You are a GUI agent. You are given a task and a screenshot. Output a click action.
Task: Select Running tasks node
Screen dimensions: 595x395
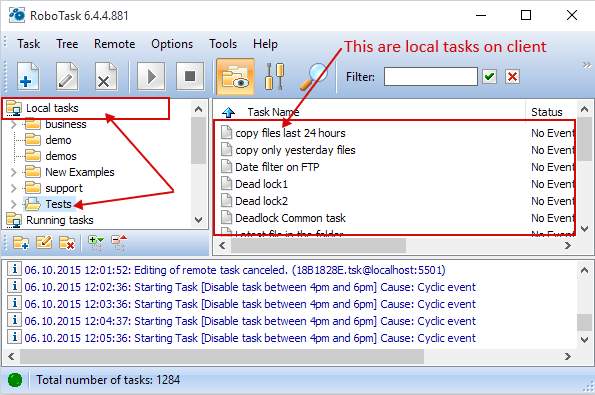tap(60, 220)
